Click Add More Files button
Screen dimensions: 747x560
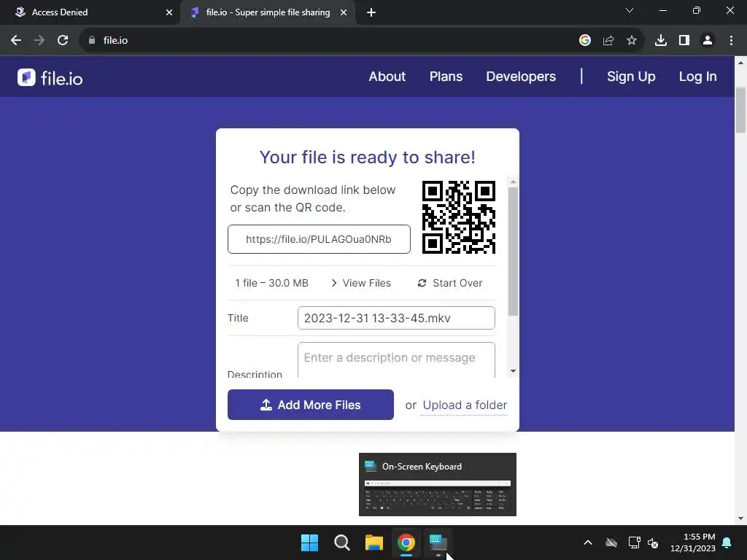pos(310,405)
